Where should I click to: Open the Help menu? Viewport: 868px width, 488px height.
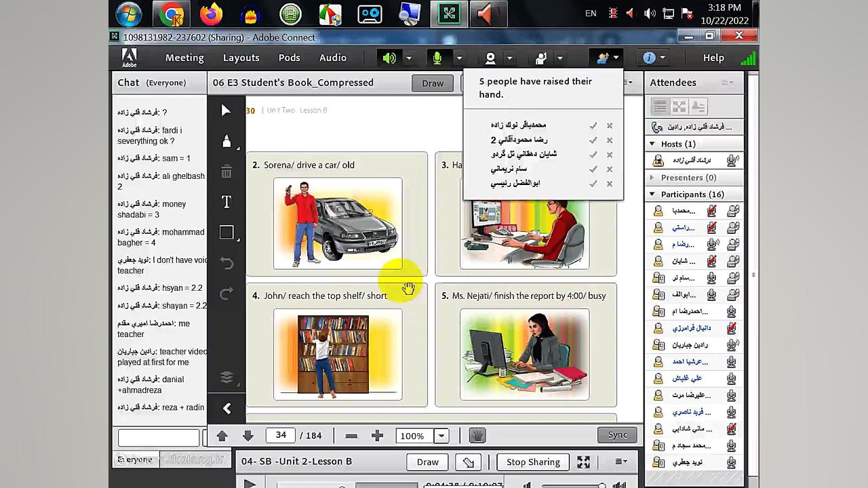(x=713, y=58)
